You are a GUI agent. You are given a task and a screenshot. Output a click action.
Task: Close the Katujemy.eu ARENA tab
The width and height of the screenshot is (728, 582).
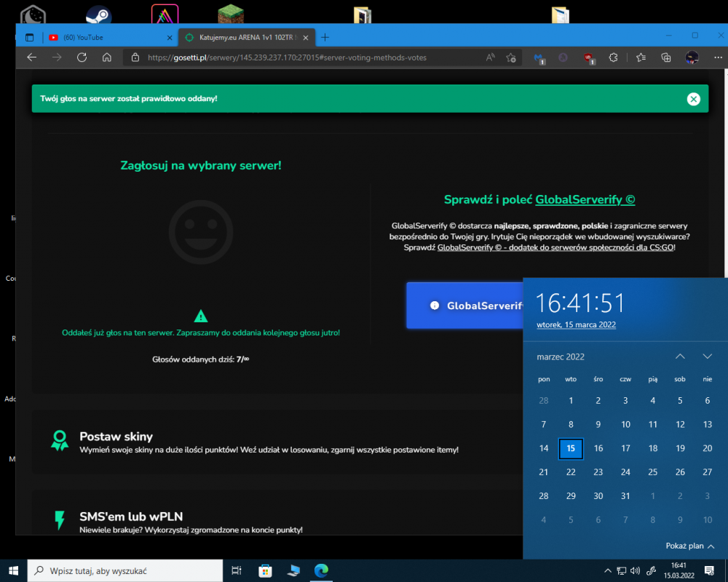[x=306, y=38]
